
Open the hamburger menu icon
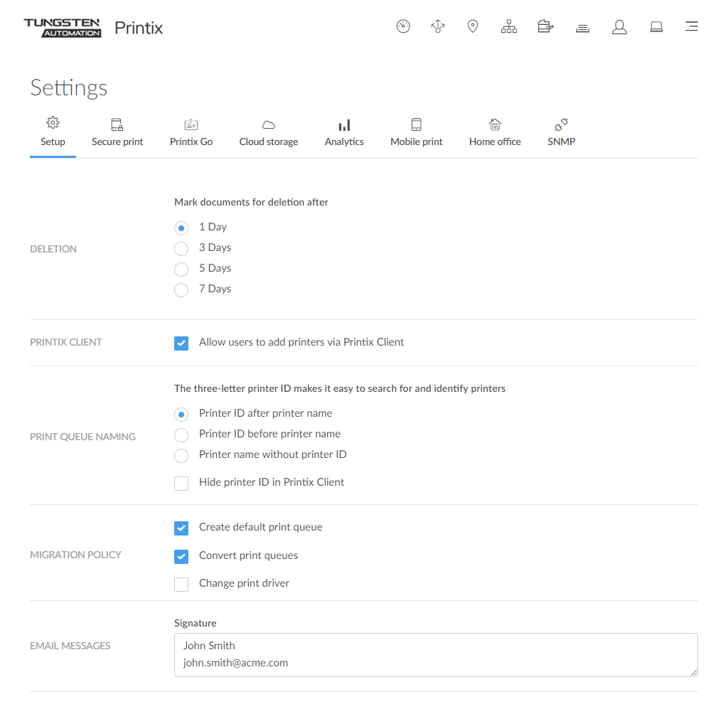(691, 27)
